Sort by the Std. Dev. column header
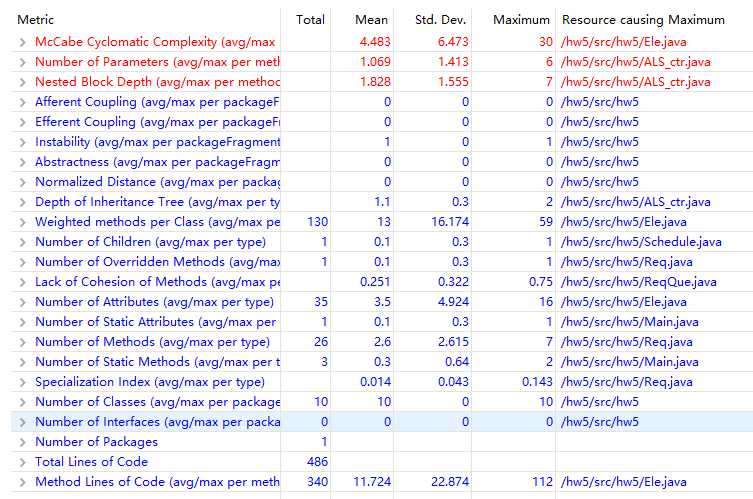Screen dimensions: 753x499 (x=440, y=20)
